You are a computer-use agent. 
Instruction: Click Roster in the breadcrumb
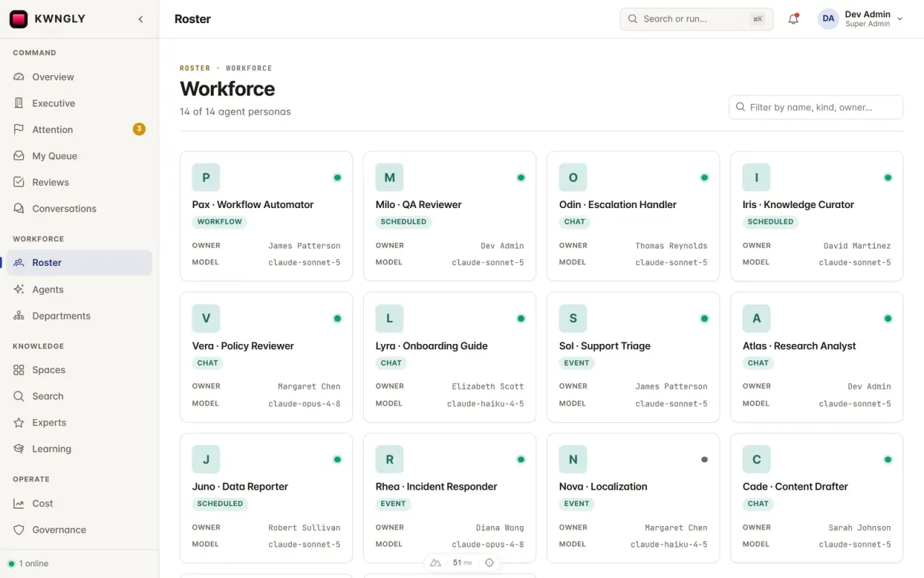[x=195, y=68]
